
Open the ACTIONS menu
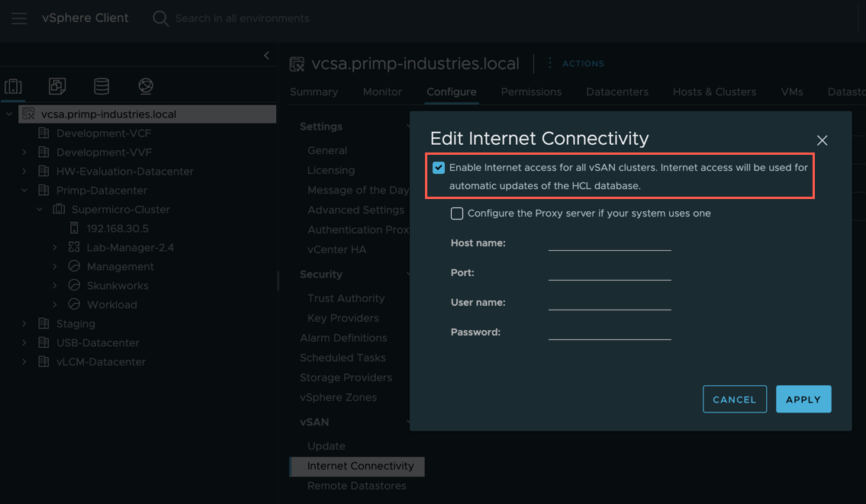pos(583,63)
